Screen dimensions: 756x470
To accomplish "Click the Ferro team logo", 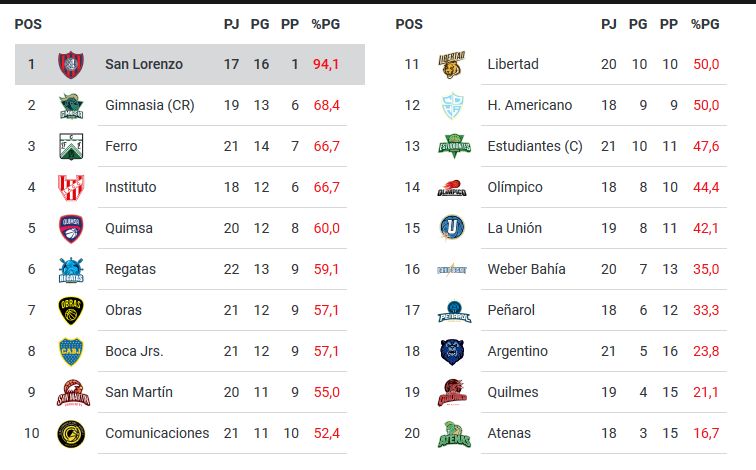I will [71, 147].
